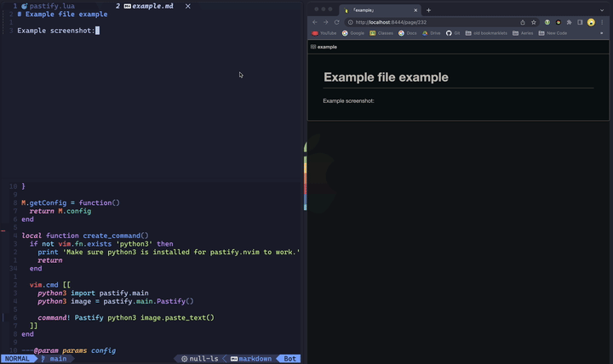Open the Extensions puzzle menu

(x=570, y=22)
